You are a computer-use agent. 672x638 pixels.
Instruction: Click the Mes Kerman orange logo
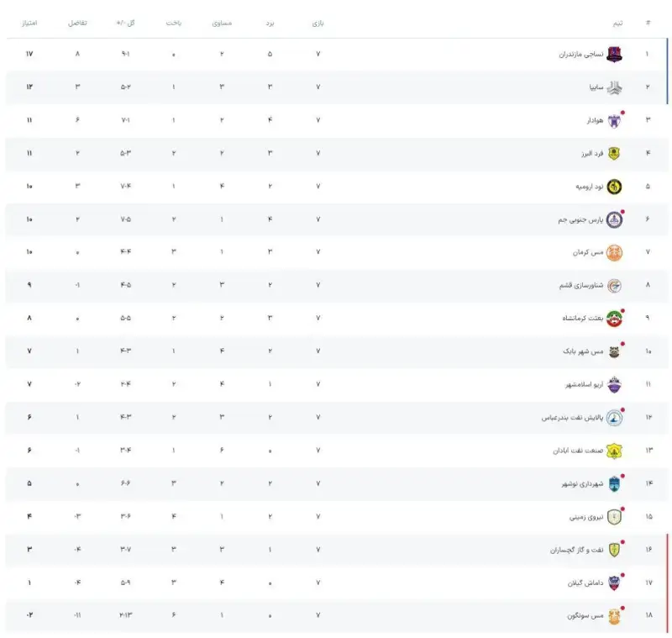point(615,252)
